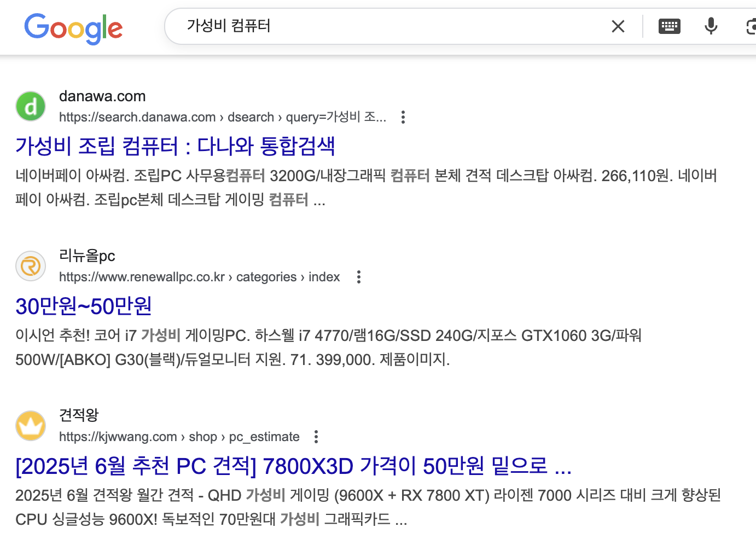
Task: Open the [2025년 6월 추천 PC 견적] result link
Action: [x=294, y=466]
